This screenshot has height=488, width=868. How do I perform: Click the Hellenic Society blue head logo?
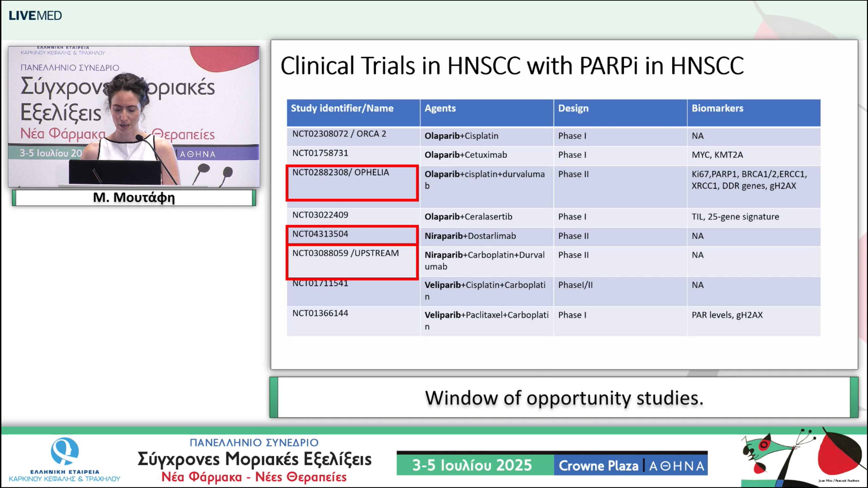[64, 451]
